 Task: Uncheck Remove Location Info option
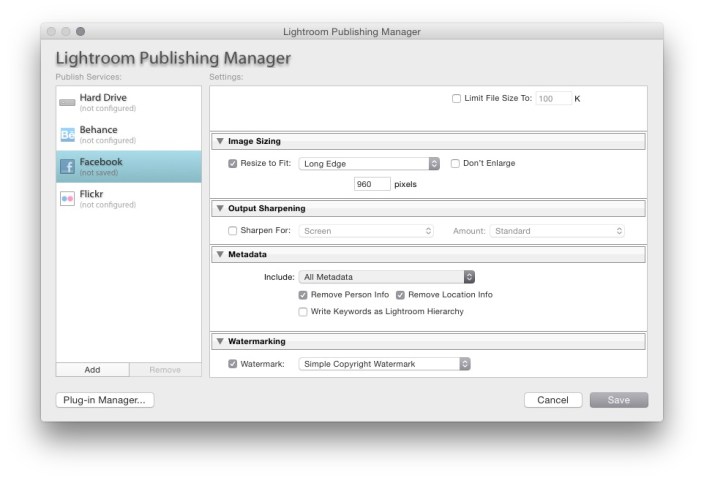pyautogui.click(x=400, y=295)
